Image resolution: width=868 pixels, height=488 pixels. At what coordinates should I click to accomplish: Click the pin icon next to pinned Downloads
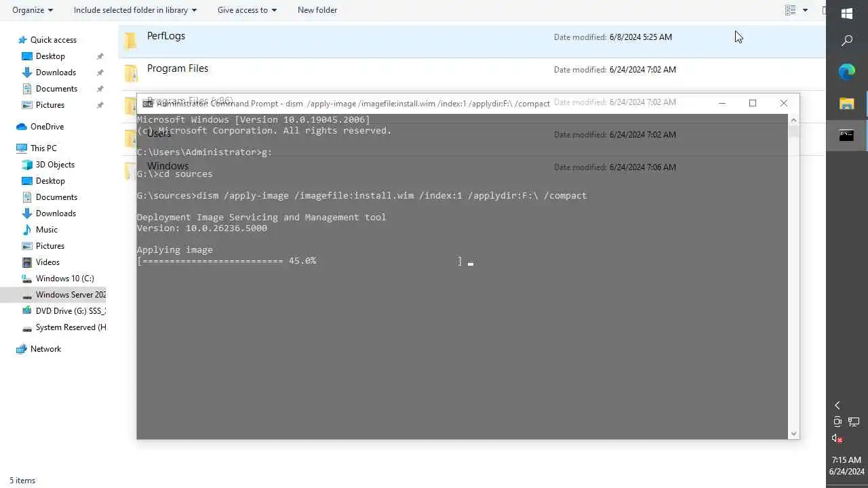(100, 73)
